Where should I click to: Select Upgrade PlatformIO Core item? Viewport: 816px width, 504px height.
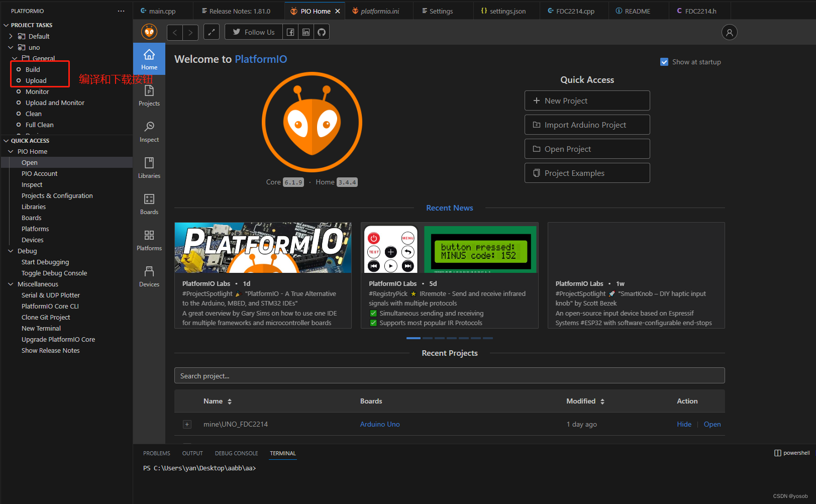[x=58, y=339]
